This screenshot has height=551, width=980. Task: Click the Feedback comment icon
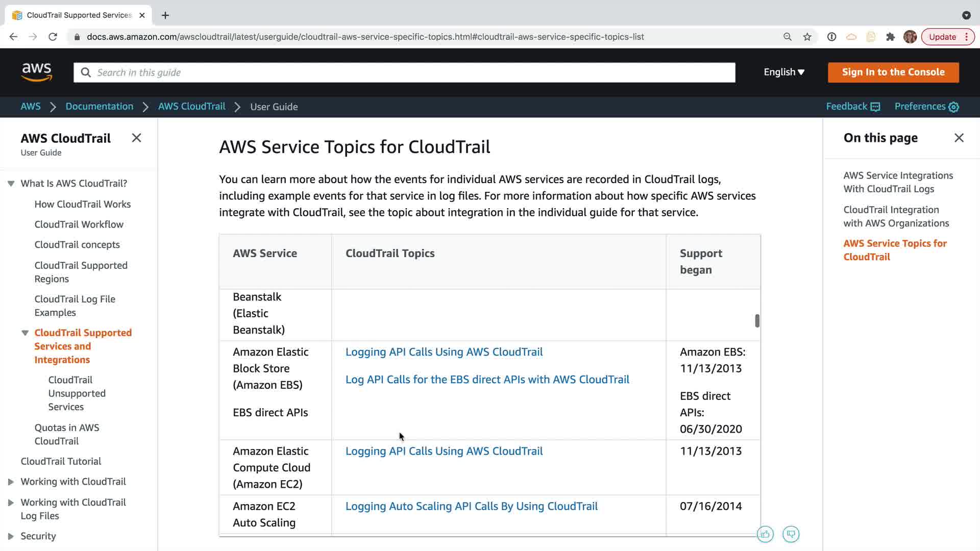pos(875,107)
